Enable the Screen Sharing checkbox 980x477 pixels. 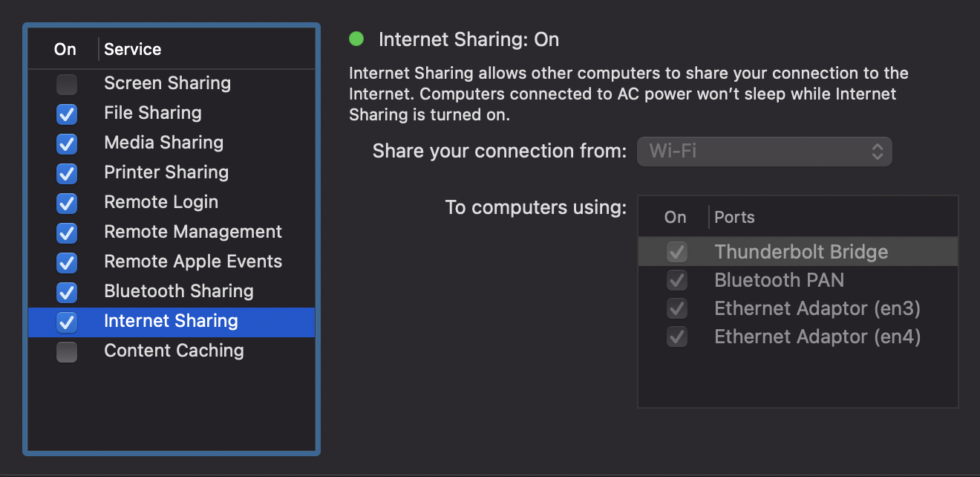[67, 84]
